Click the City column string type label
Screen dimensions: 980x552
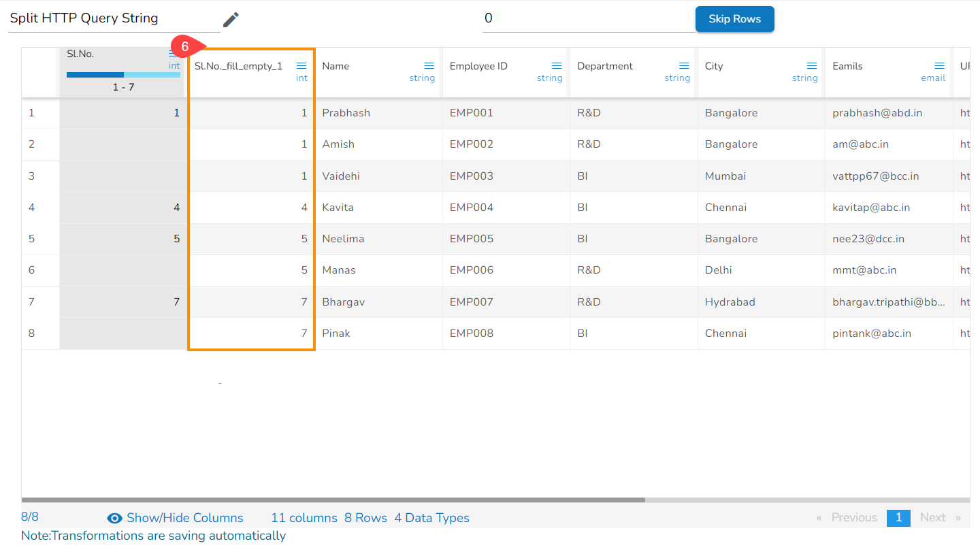click(804, 78)
